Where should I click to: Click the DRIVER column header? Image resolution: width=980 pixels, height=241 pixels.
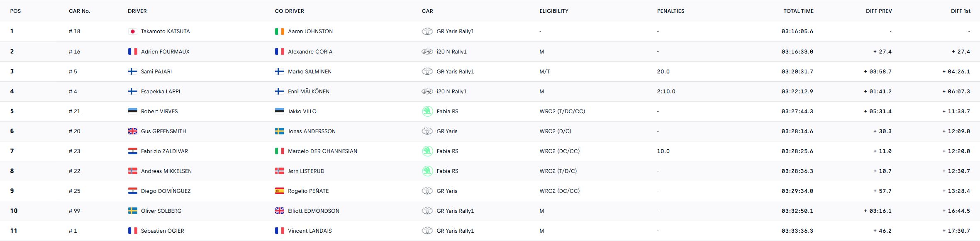[137, 11]
